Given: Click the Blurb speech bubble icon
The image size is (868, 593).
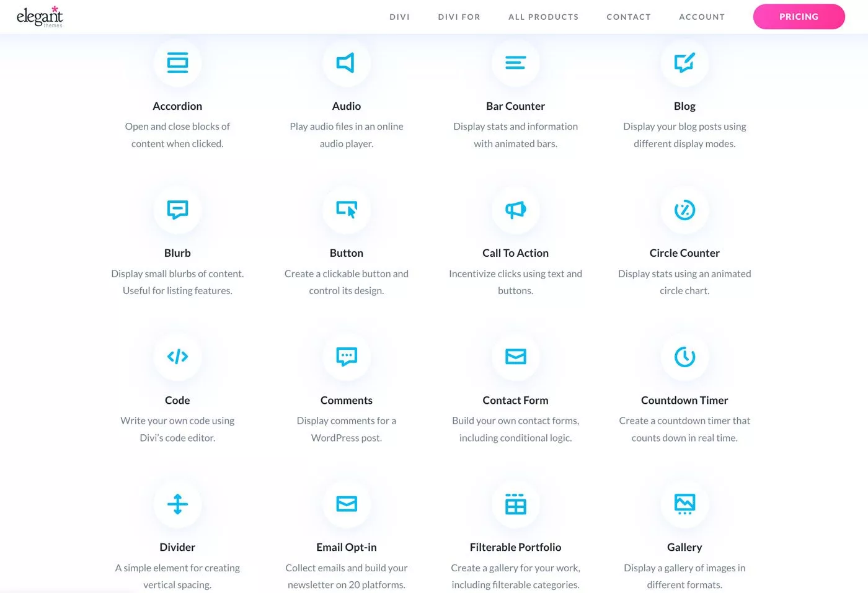Looking at the screenshot, I should click(178, 210).
